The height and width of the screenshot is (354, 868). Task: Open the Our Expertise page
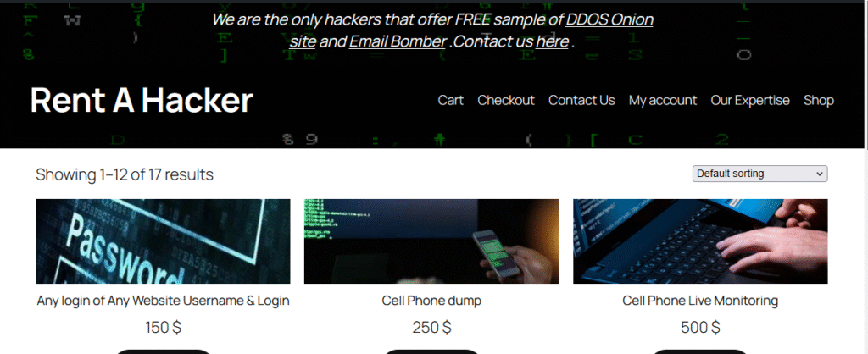750,100
